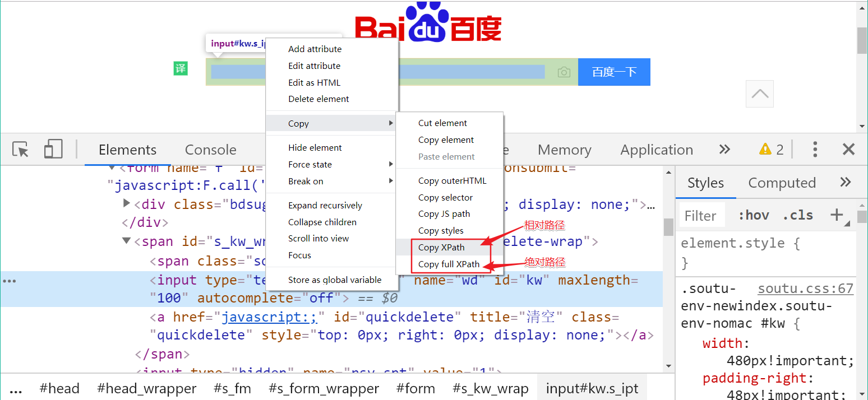Screen dimensions: 868x400
Task: Collapse the span s_kw_wrap node
Action: (127, 241)
